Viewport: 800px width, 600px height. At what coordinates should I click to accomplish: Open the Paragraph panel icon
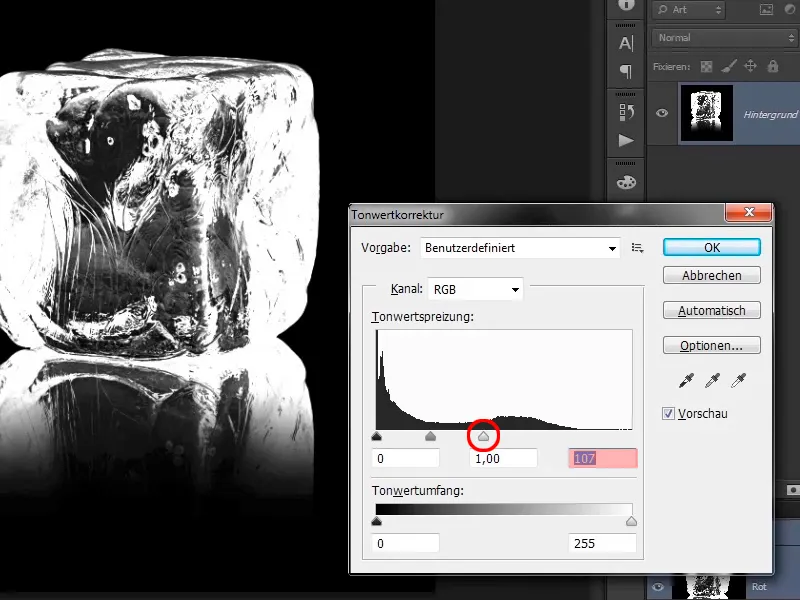[x=626, y=71]
